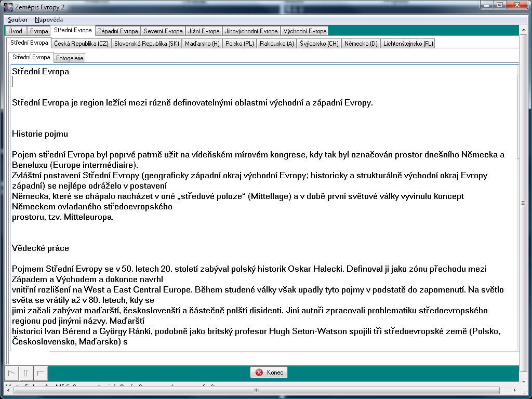This screenshot has height=399, width=532.
Task: Click the line starting 'Pojmem Střední Evropy'
Action: [249, 269]
